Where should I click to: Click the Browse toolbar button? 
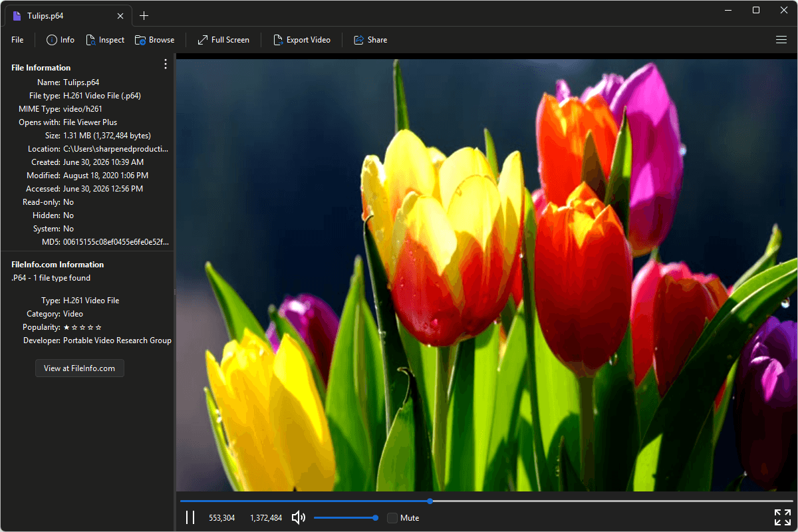coord(155,40)
